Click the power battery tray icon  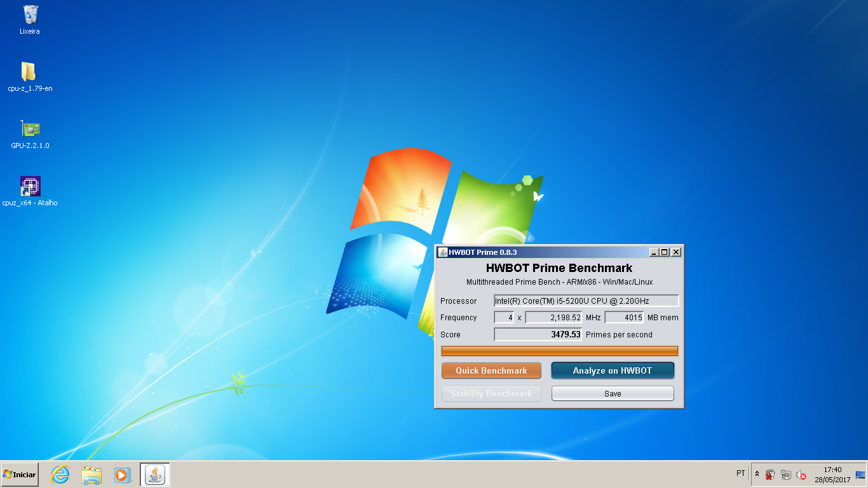[x=770, y=475]
